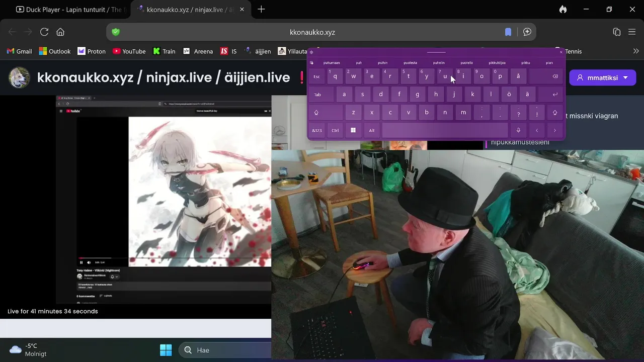Tap the Tab key on touch keyboard
The height and width of the screenshot is (362, 644).
coord(321,95)
